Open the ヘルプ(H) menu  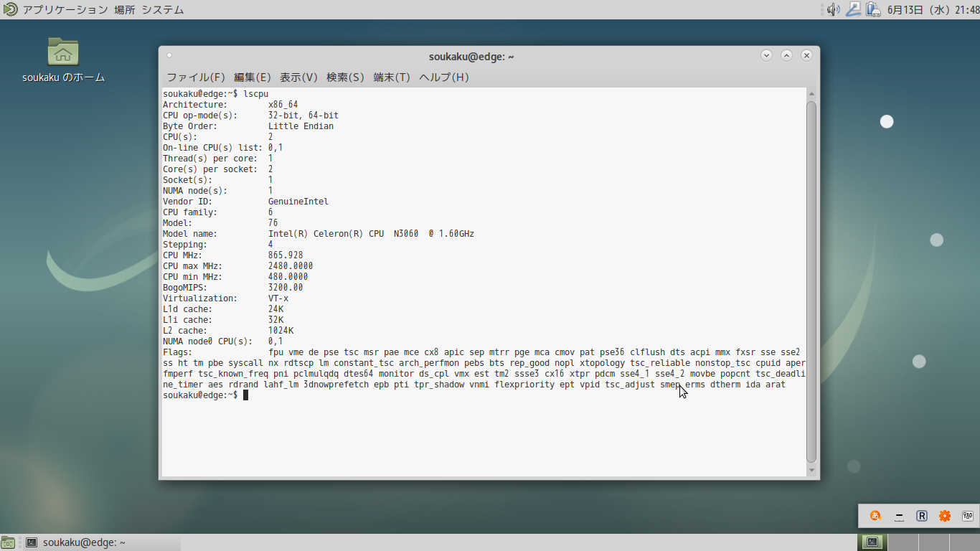coord(444,77)
